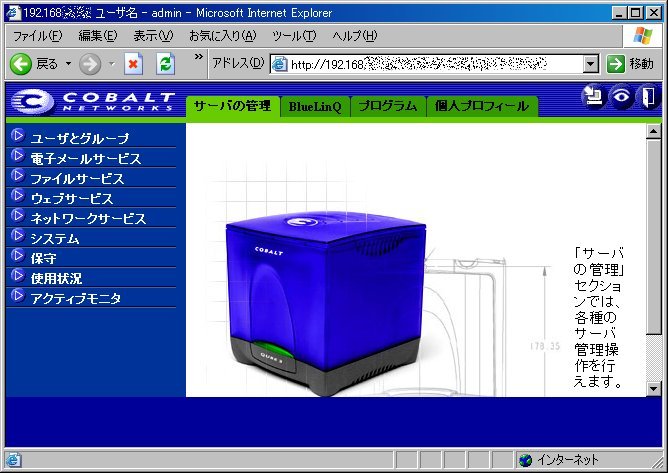Click the logout door icon
668x473 pixels.
(x=648, y=96)
